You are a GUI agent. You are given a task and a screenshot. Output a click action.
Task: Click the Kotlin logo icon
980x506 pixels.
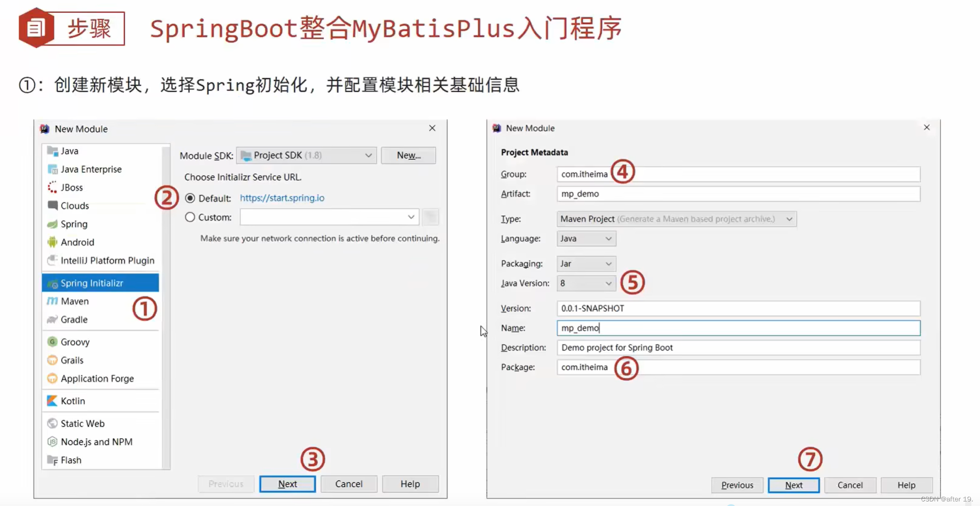[x=52, y=401]
